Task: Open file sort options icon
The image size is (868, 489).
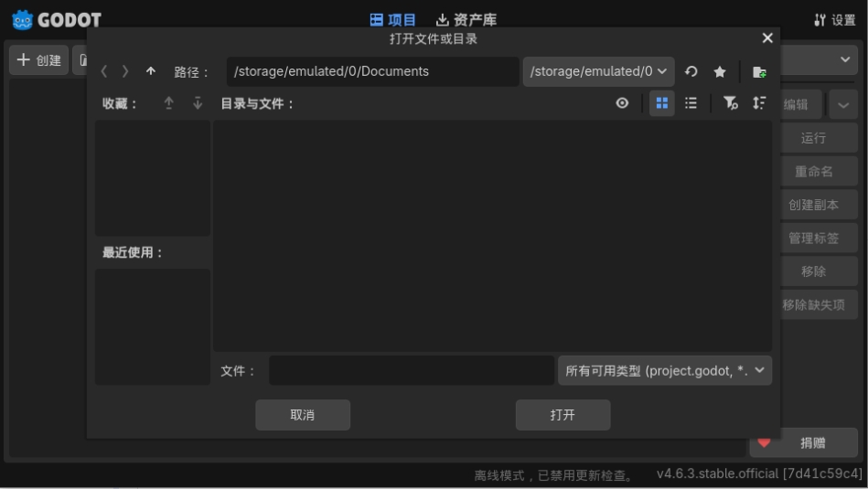Action: (x=759, y=103)
